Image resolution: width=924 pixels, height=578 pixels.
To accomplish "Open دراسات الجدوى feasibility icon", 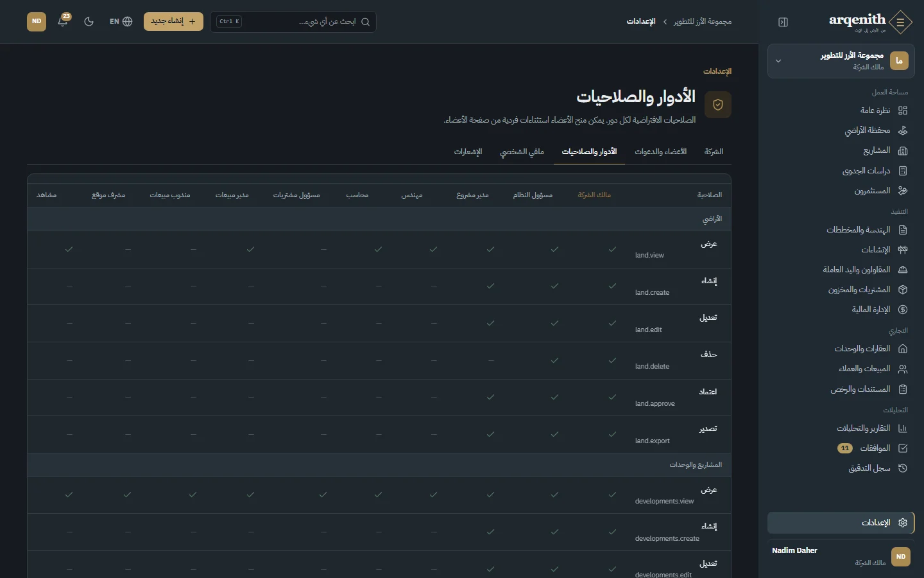I will 903,171.
